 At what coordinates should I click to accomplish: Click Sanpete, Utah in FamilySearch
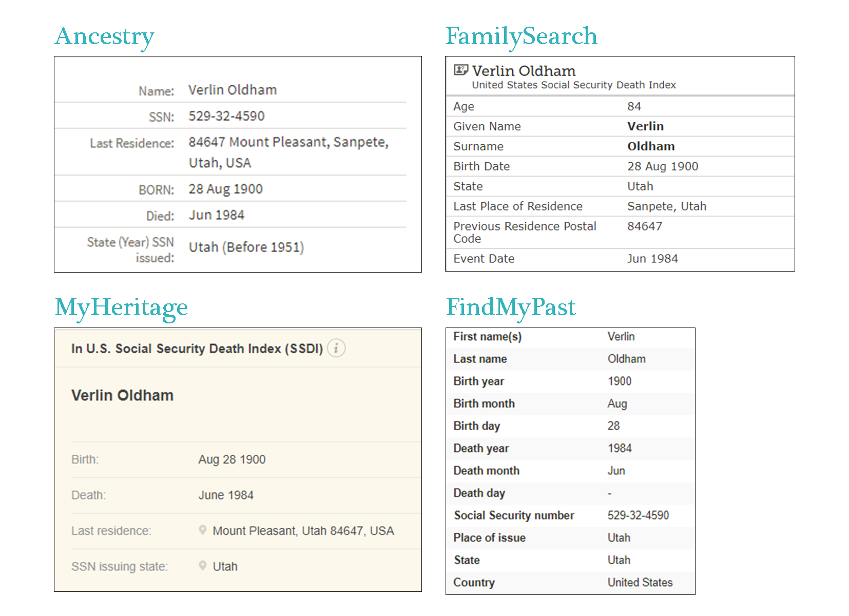point(667,206)
